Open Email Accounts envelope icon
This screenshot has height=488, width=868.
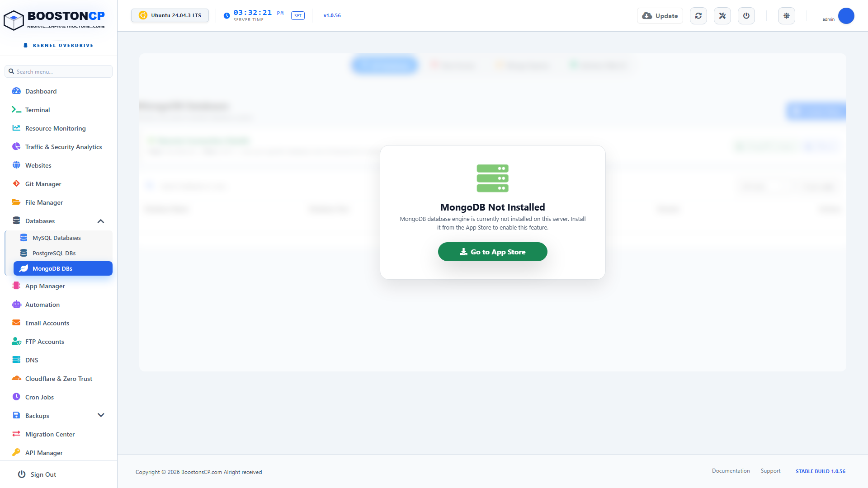click(16, 323)
